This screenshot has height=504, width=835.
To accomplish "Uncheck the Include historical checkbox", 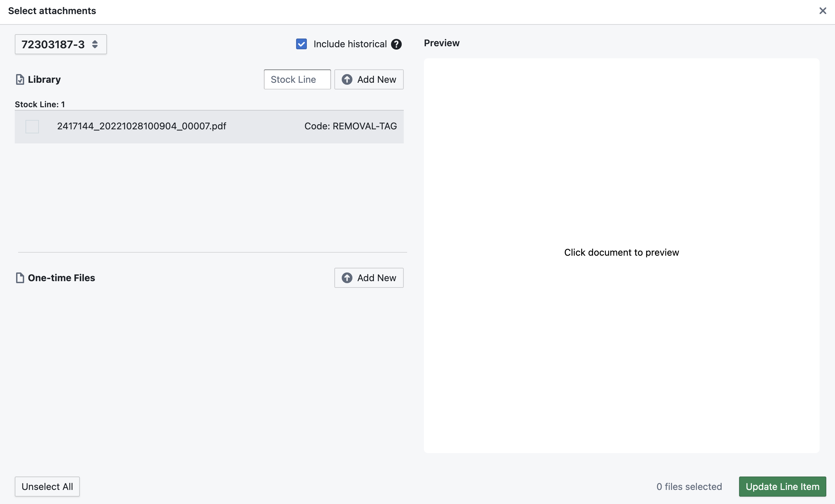I will [301, 44].
